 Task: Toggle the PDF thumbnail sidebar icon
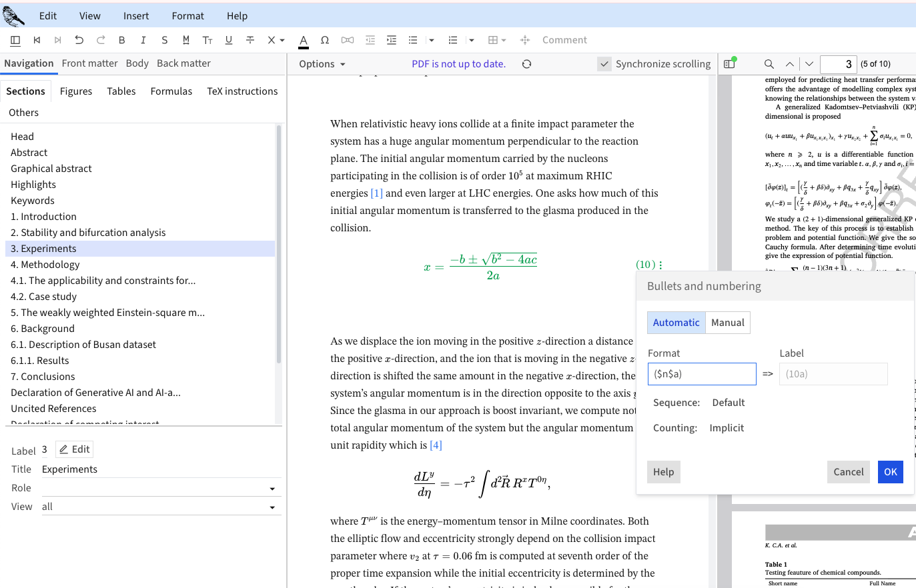729,64
